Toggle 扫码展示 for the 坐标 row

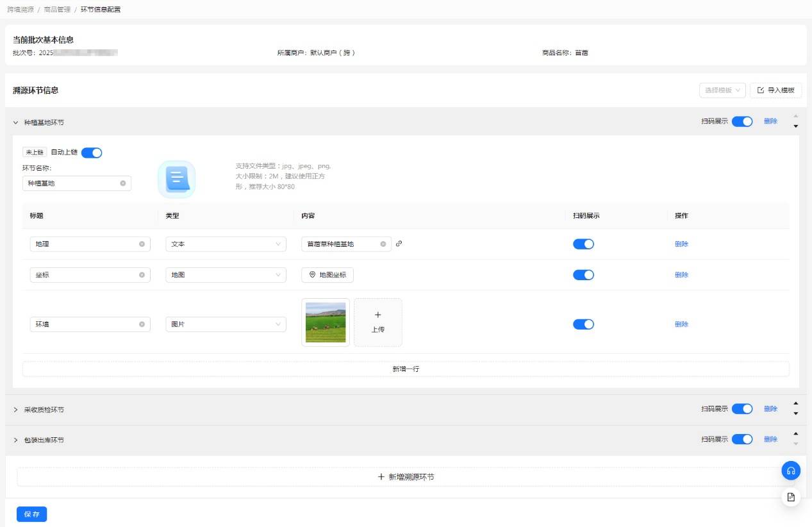click(x=583, y=275)
